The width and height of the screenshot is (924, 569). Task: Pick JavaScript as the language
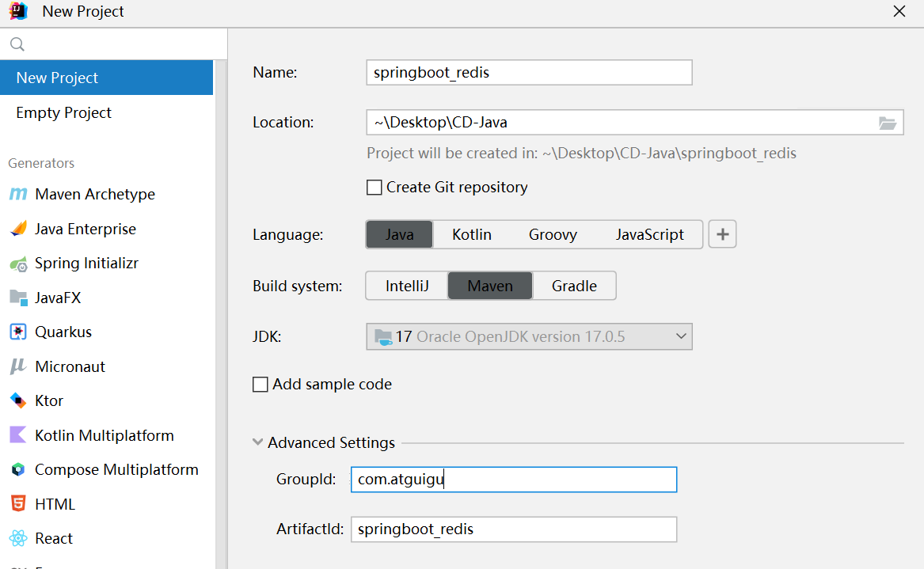[x=649, y=234]
